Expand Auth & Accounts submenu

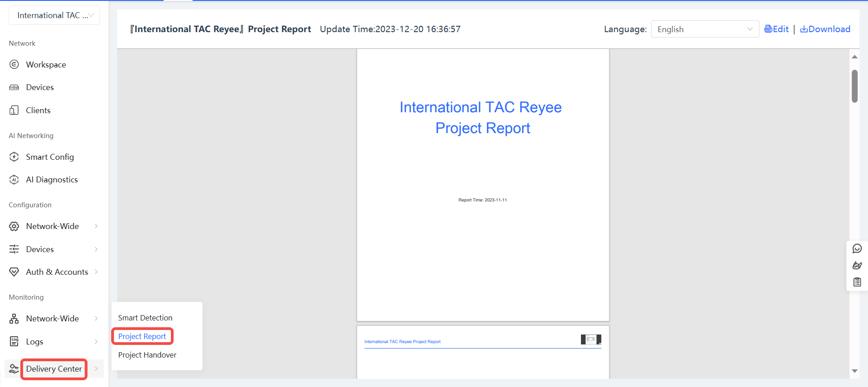tap(96, 272)
